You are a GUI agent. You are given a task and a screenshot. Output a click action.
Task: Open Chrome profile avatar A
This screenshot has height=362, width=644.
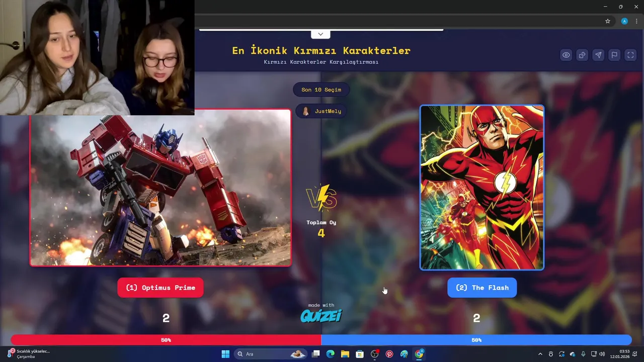[x=624, y=21]
